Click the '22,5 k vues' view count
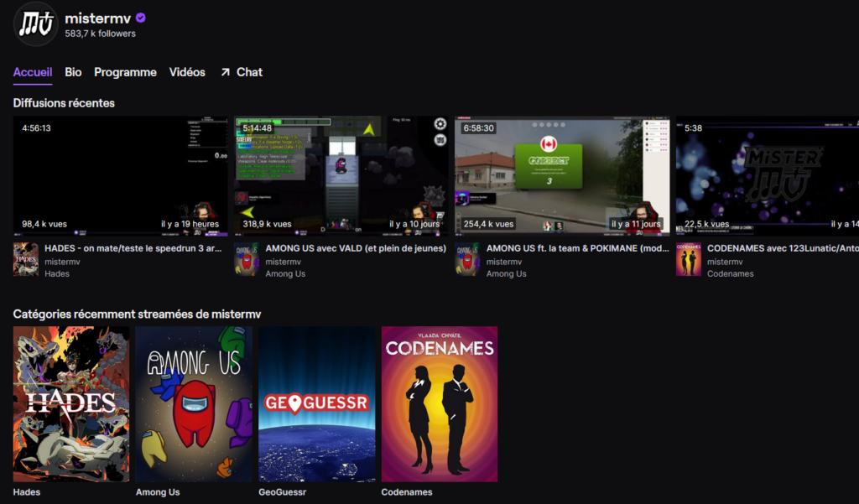The width and height of the screenshot is (859, 504). coord(706,224)
